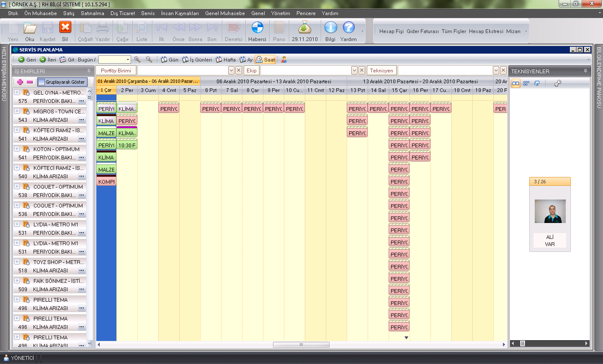Open the Git date dropdown
This screenshot has width=603, height=364.
(128, 60)
